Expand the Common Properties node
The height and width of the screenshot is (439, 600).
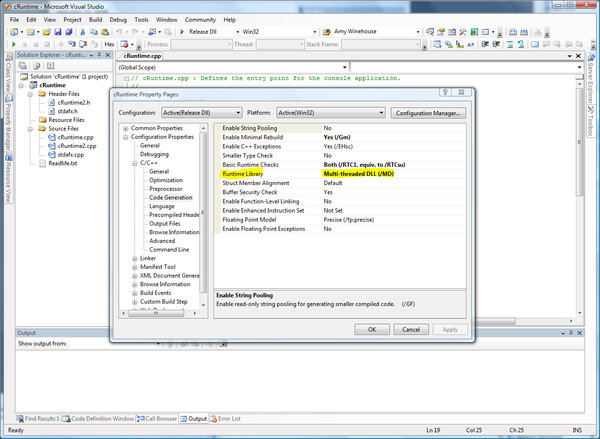click(x=126, y=129)
